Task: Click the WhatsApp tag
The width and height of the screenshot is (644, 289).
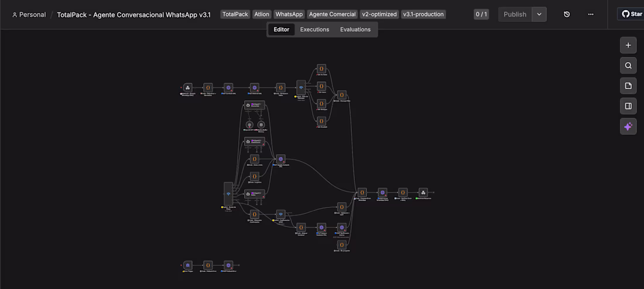Action: [289, 15]
